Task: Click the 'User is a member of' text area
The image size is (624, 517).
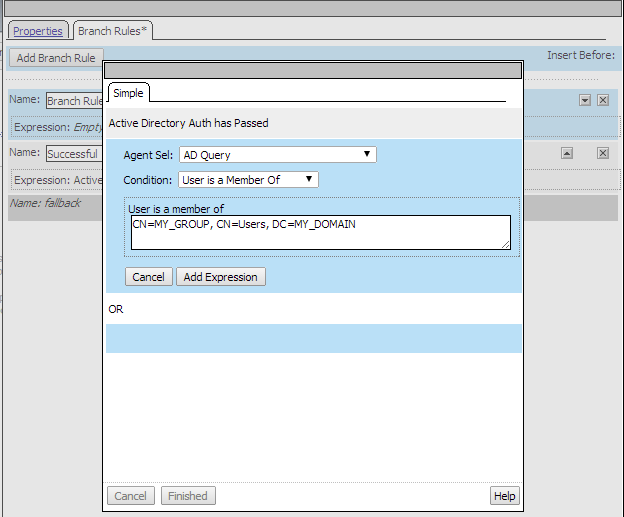Action: coord(320,232)
